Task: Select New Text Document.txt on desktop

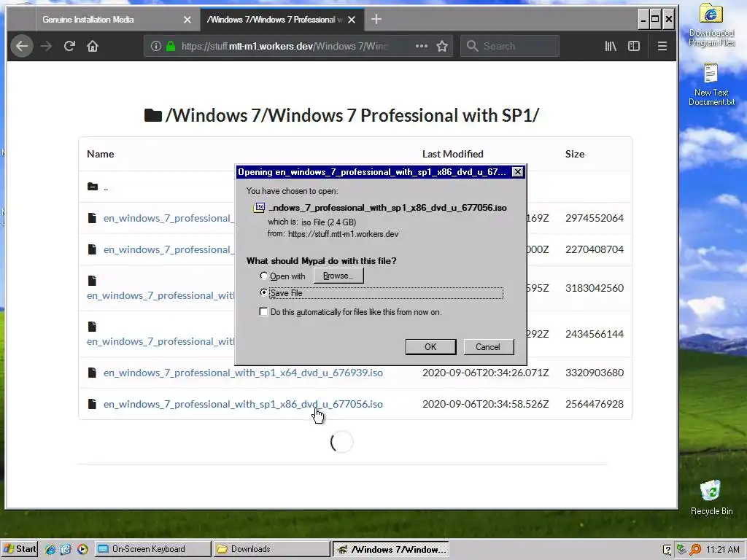Action: click(712, 85)
